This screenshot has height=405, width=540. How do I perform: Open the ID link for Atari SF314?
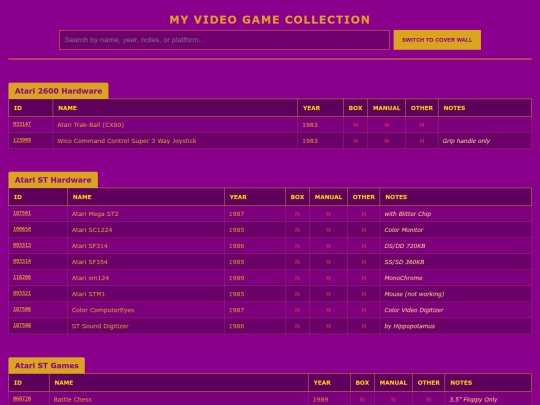pyautogui.click(x=22, y=245)
